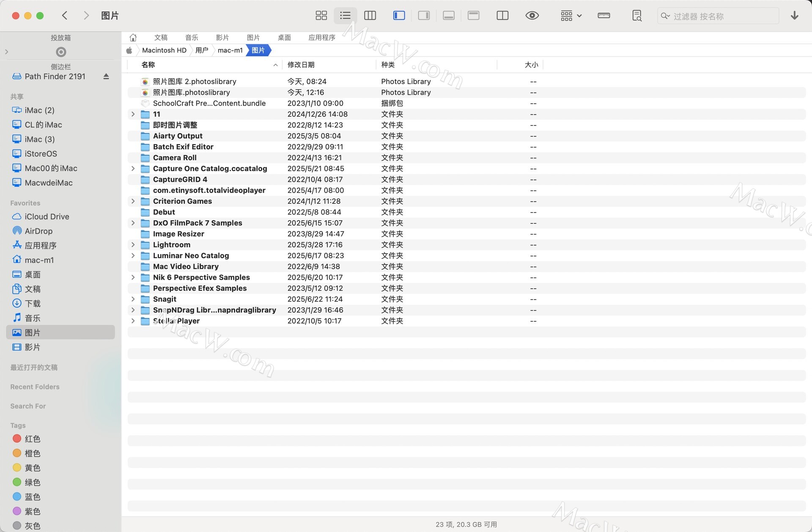Toggle the left sidebar panel

399,16
